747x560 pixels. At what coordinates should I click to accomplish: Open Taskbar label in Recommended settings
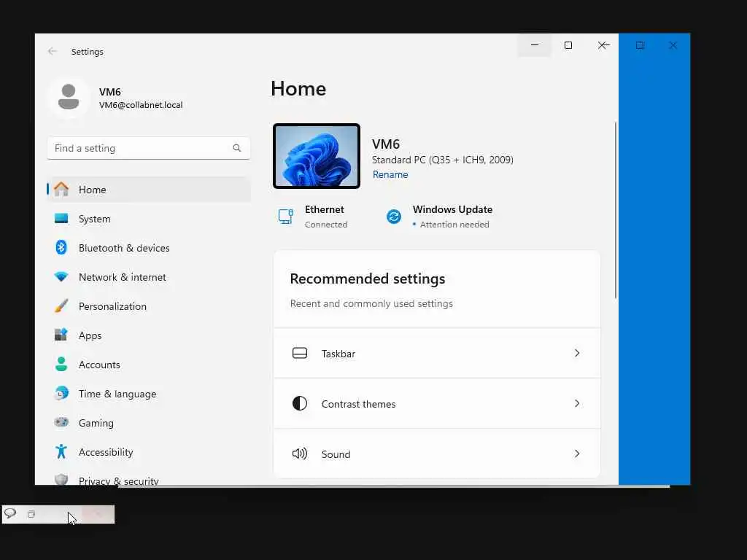pyautogui.click(x=338, y=354)
